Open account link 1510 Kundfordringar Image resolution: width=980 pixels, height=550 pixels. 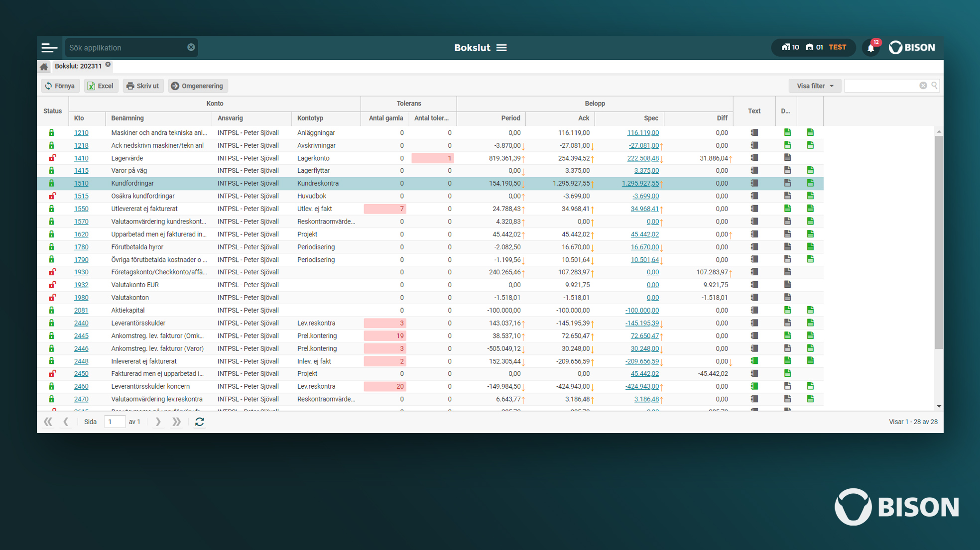click(x=81, y=183)
